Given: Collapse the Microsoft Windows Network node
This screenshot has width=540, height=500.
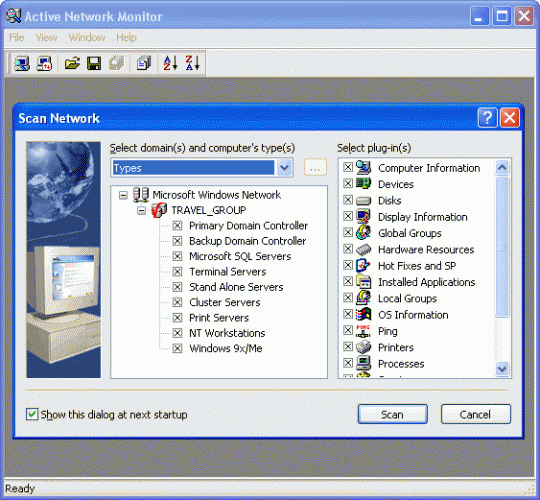Looking at the screenshot, I should coord(123,196).
